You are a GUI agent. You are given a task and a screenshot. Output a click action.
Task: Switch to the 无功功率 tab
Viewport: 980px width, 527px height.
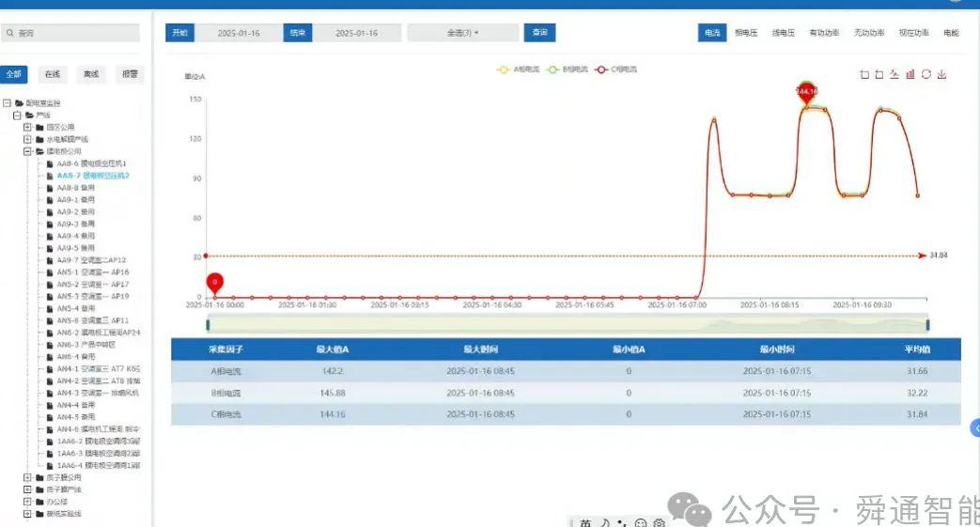coord(869,33)
